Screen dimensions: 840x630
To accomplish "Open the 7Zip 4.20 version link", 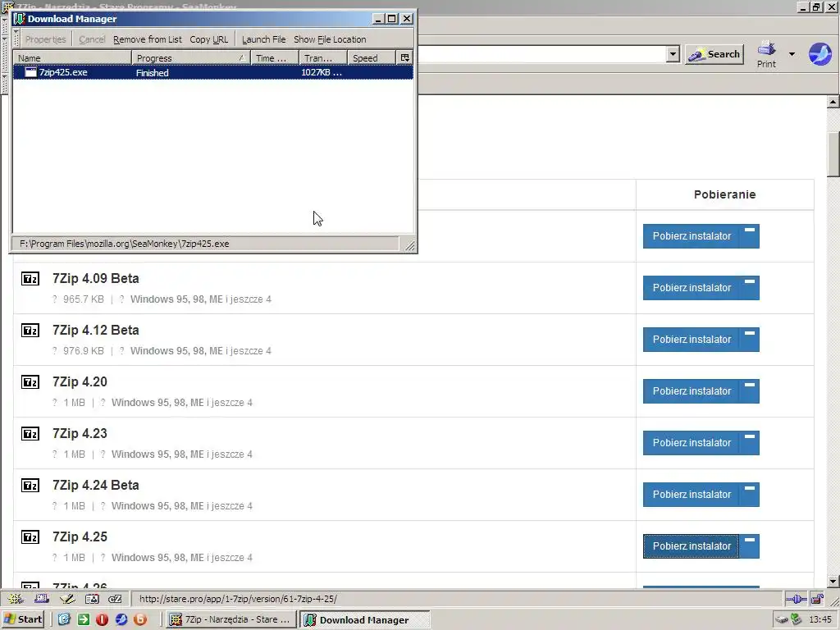I will (x=80, y=382).
